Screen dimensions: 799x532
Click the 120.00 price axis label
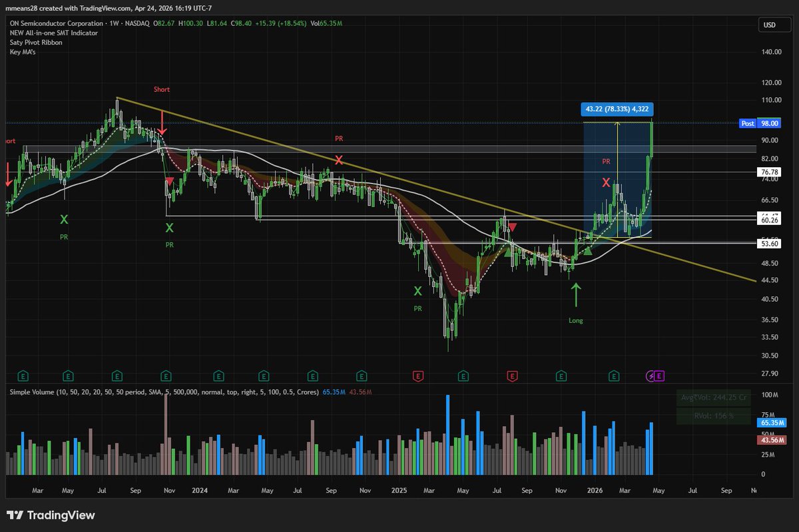click(x=772, y=83)
